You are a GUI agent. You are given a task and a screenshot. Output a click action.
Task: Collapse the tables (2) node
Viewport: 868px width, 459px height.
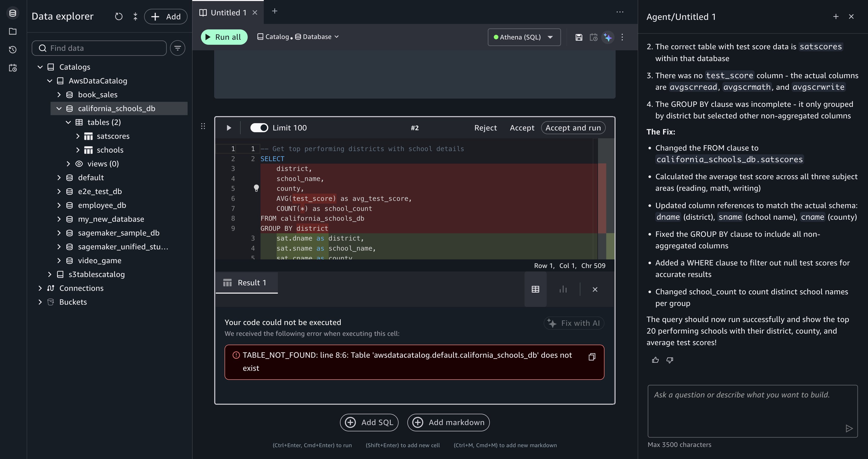[68, 122]
